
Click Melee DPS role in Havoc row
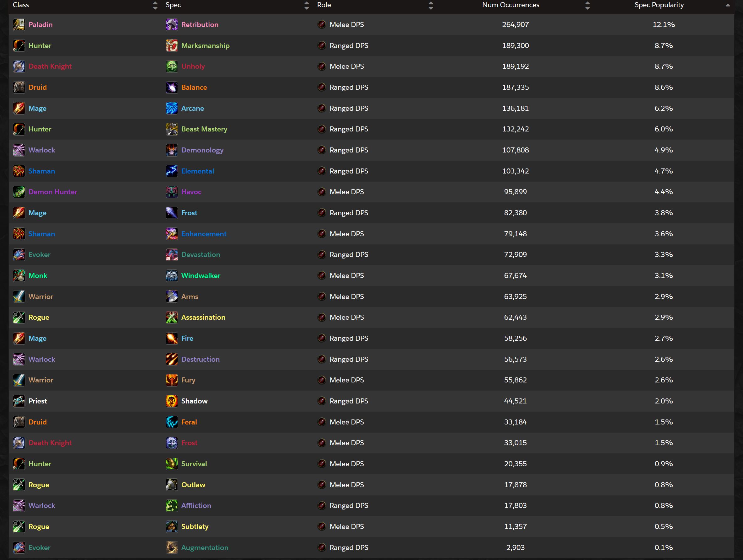347,192
